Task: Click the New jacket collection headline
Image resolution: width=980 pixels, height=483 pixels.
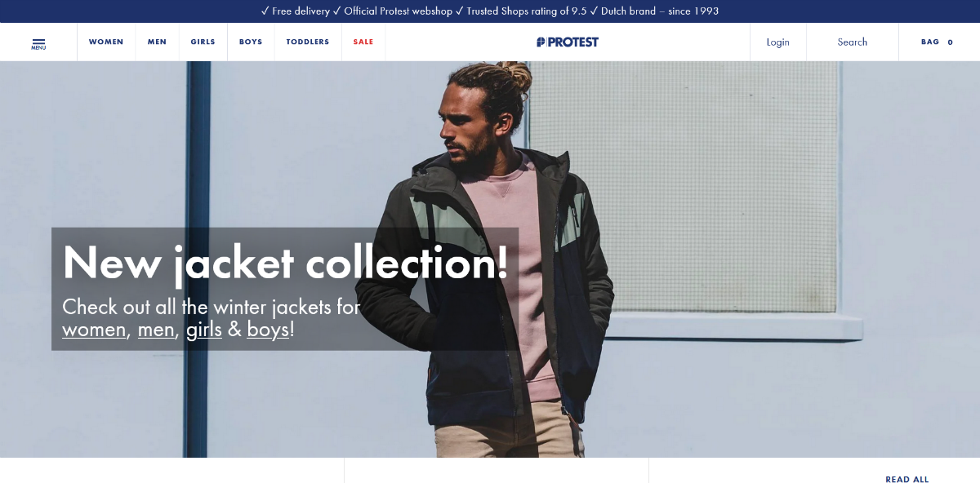Action: (x=286, y=264)
